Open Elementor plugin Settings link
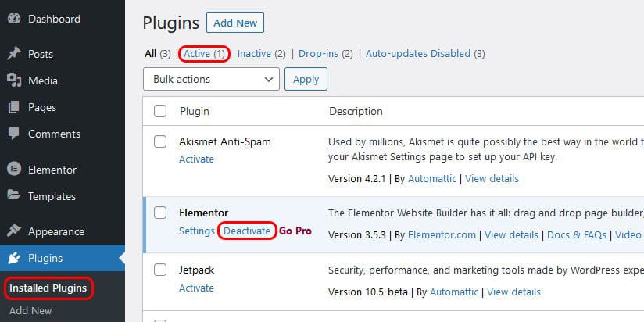644x322 pixels. click(197, 231)
